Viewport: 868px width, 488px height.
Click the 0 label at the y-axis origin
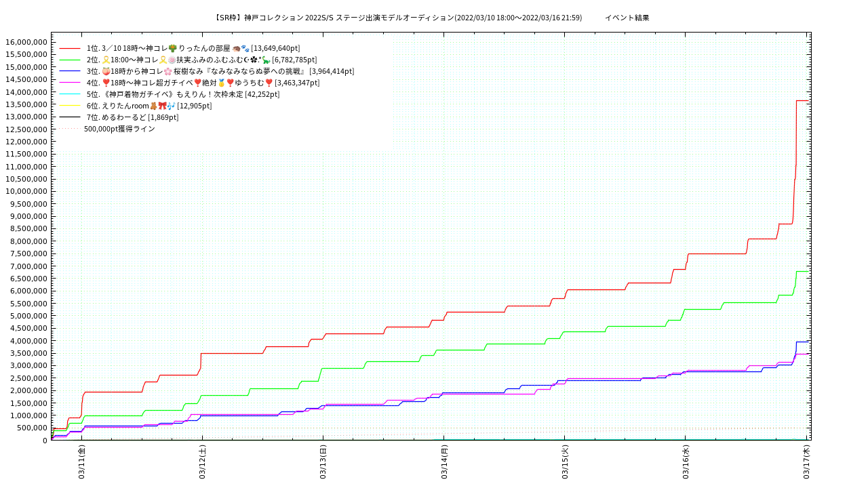tap(45, 441)
